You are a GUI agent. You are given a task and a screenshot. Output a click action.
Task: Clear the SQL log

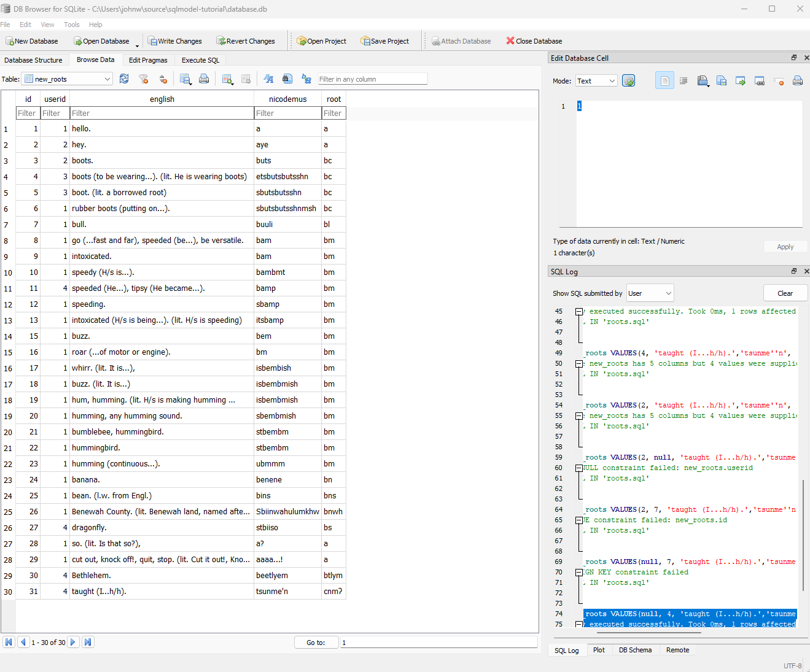(785, 293)
